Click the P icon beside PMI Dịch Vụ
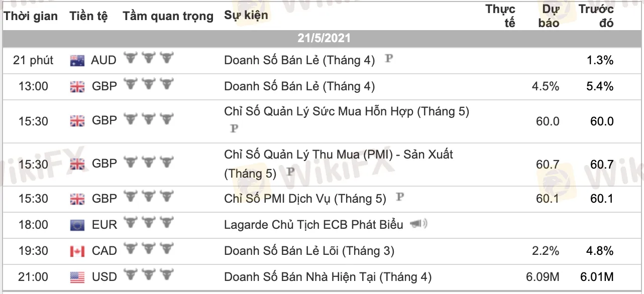The width and height of the screenshot is (644, 294). pos(399,197)
